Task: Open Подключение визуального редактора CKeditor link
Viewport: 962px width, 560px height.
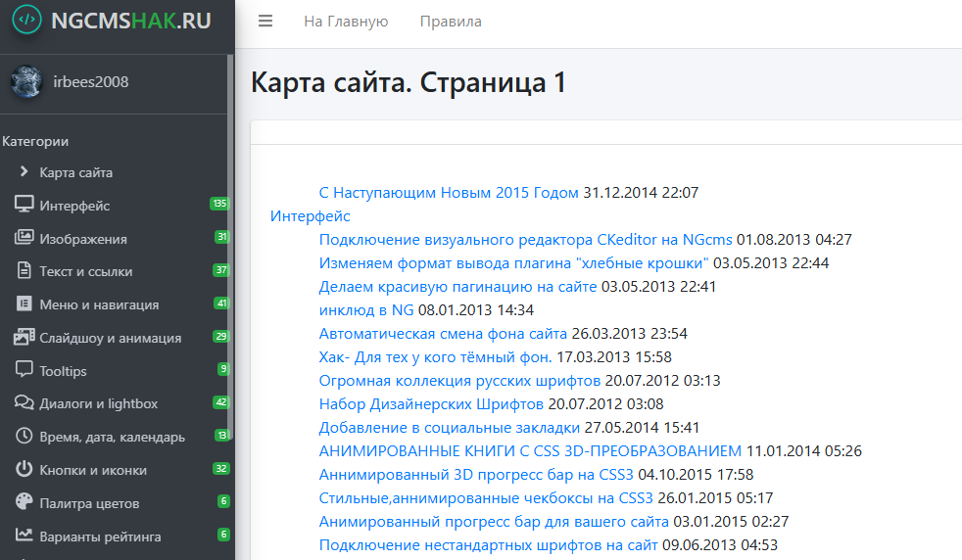Action: click(x=526, y=239)
